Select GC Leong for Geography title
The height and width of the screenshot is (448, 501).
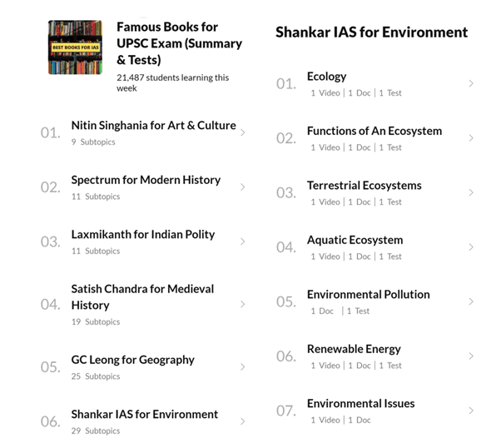(x=133, y=360)
